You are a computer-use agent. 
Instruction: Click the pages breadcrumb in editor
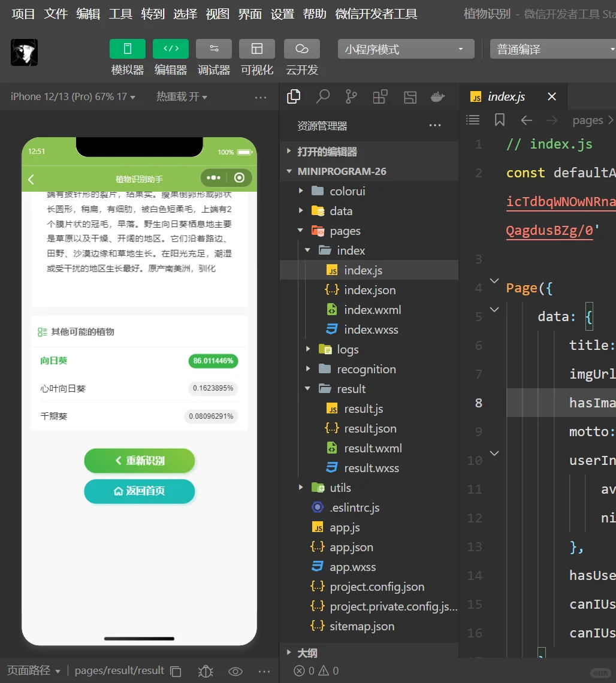click(588, 120)
